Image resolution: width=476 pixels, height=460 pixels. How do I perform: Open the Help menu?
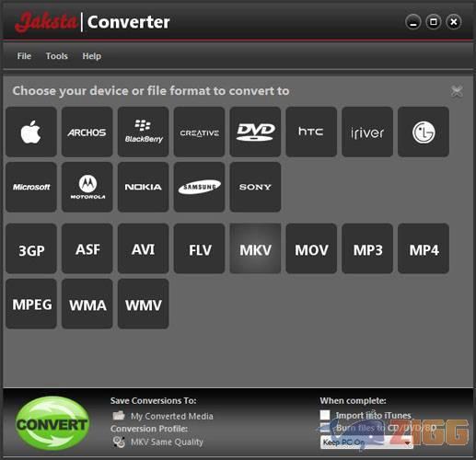coord(91,56)
